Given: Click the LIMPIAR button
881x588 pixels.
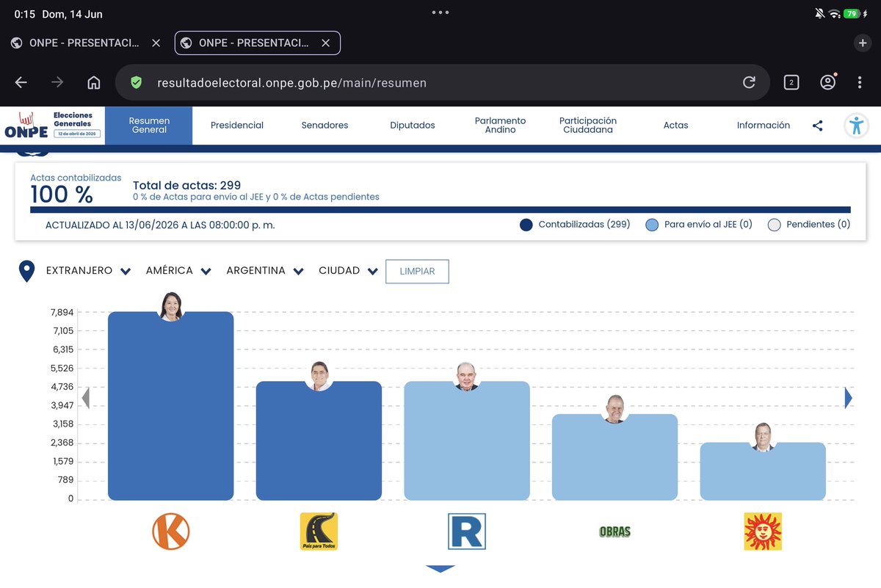Looking at the screenshot, I should pos(417,272).
